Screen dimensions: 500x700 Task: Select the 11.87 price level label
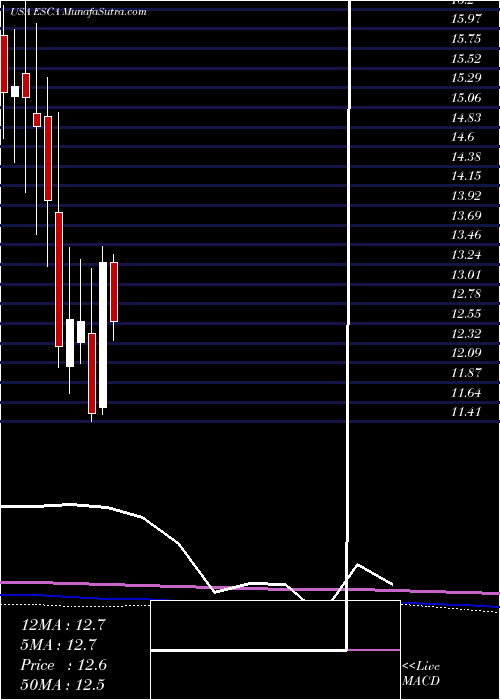coord(466,373)
